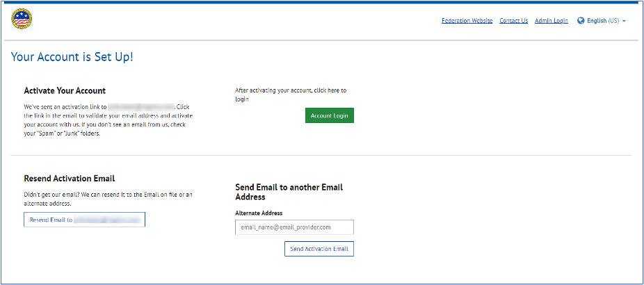Click the blurred email in the activation paragraph
The width and height of the screenshot is (644, 285).
point(147,107)
